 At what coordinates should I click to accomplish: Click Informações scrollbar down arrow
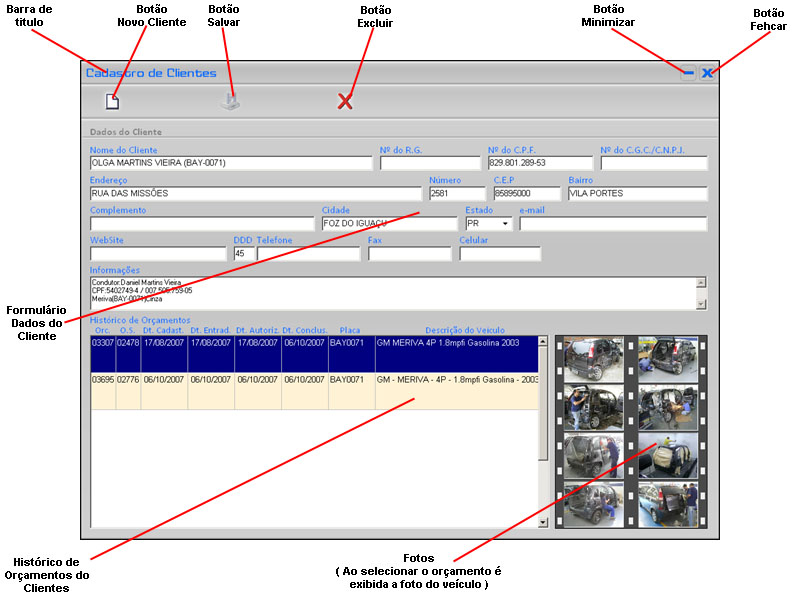pyautogui.click(x=702, y=304)
